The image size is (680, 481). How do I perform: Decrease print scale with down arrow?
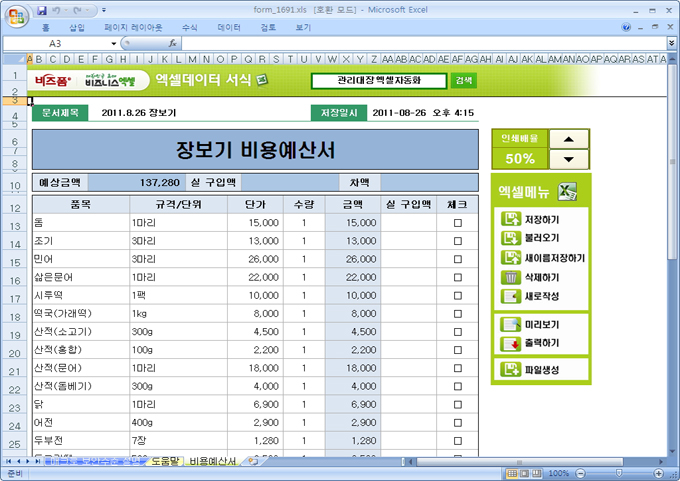[569, 159]
